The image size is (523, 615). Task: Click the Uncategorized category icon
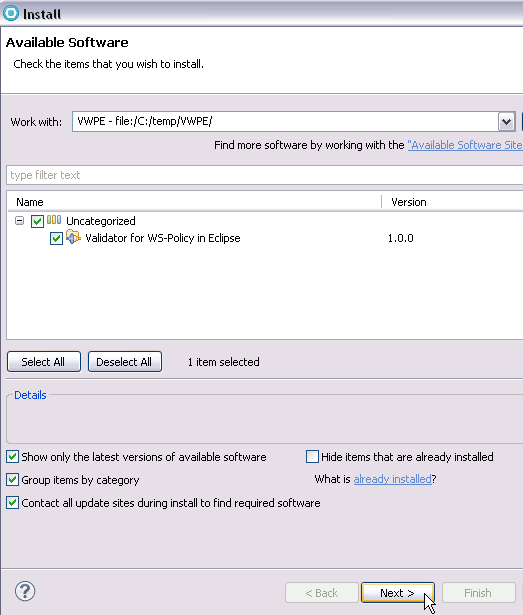[x=54, y=220]
